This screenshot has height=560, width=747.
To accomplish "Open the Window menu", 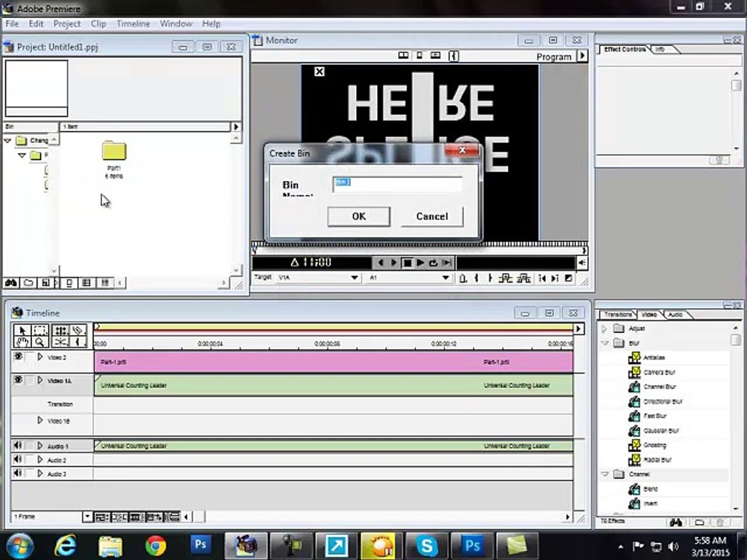I will 176,23.
